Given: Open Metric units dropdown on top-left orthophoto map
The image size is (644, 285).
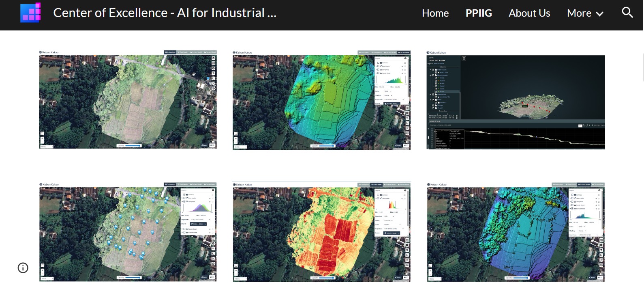Looking at the screenshot, I should [x=47, y=147].
